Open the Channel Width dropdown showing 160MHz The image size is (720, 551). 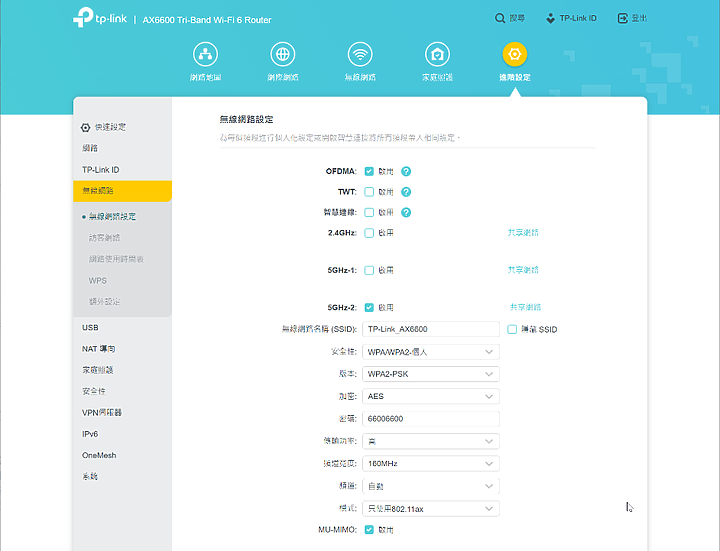pyautogui.click(x=431, y=464)
